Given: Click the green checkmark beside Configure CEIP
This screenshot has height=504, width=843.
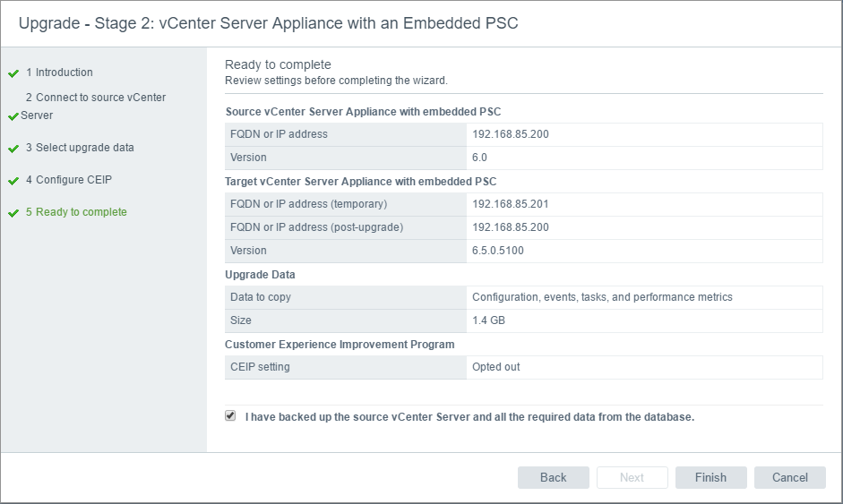Looking at the screenshot, I should coord(13,181).
